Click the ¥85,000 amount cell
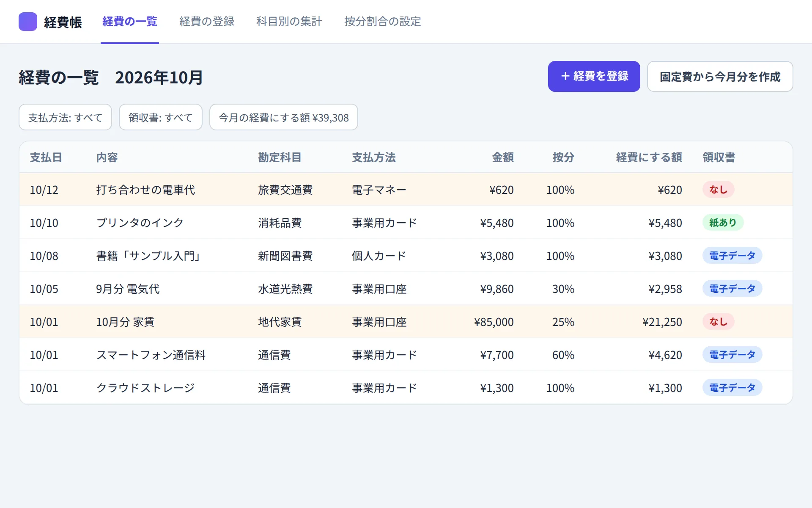Screen dimensions: 812x508 point(494,322)
